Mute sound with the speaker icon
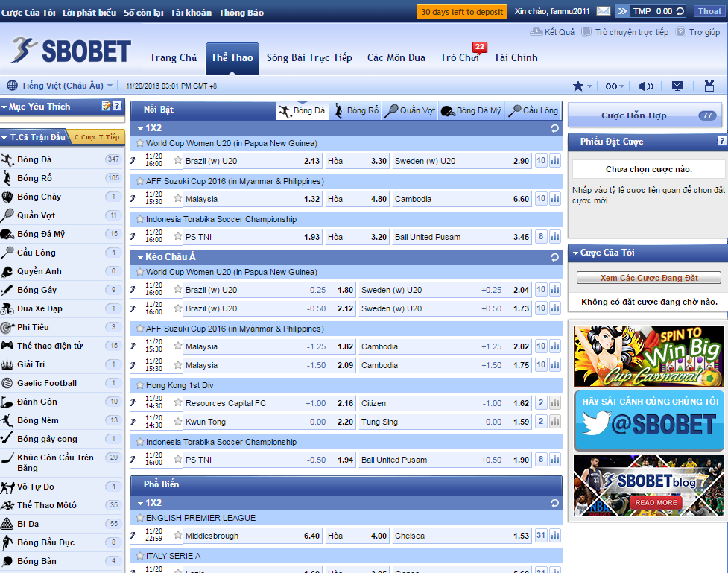The height and width of the screenshot is (573, 728). (645, 86)
